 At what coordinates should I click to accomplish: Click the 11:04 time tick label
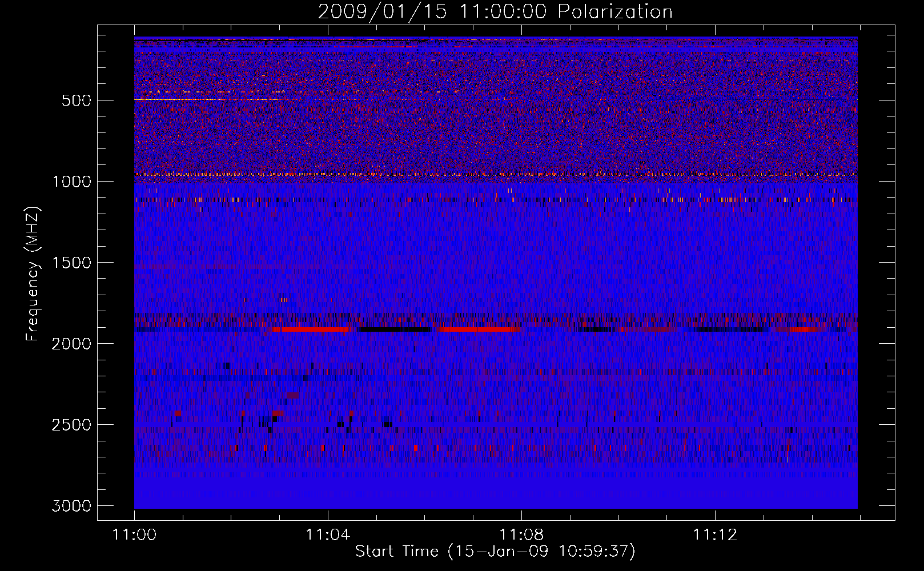328,535
